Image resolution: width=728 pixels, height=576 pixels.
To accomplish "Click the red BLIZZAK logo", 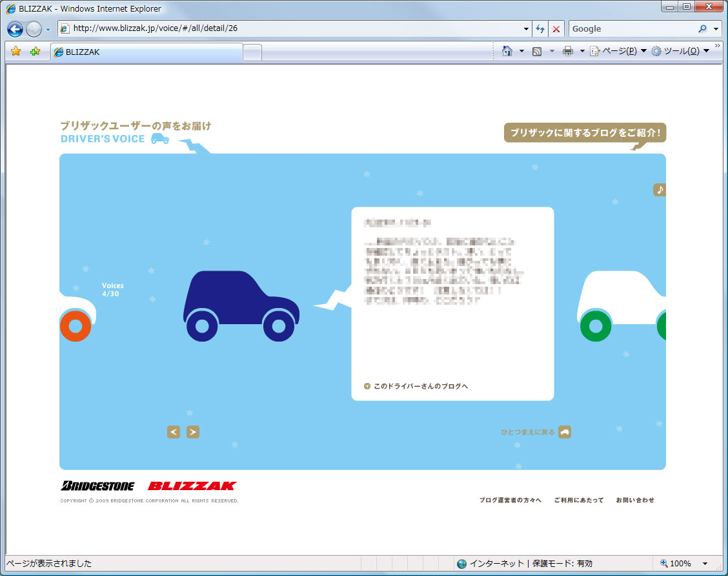I will point(192,486).
